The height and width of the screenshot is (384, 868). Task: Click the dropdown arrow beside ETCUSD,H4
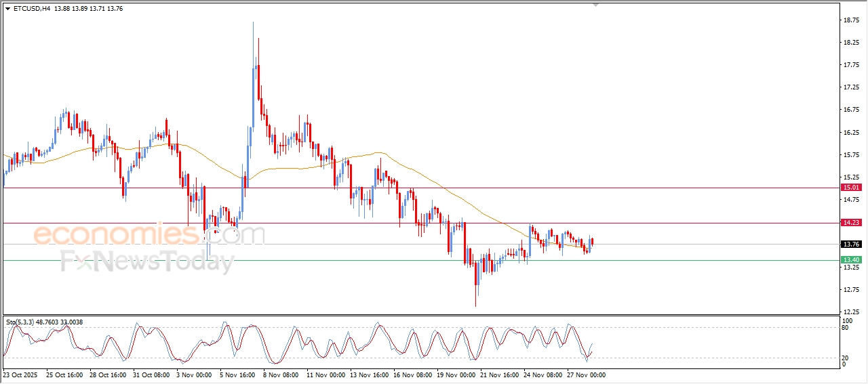tap(7, 9)
